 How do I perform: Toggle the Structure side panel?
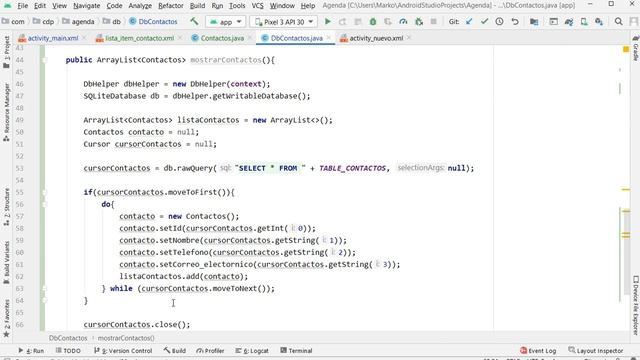pyautogui.click(x=7, y=207)
